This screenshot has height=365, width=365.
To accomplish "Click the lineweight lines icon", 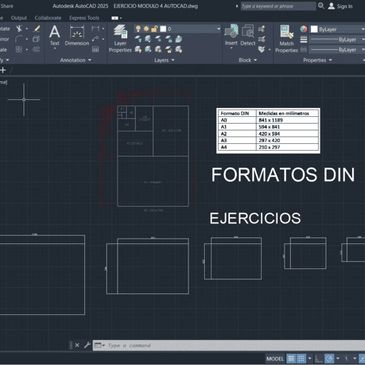I will coord(304,40).
